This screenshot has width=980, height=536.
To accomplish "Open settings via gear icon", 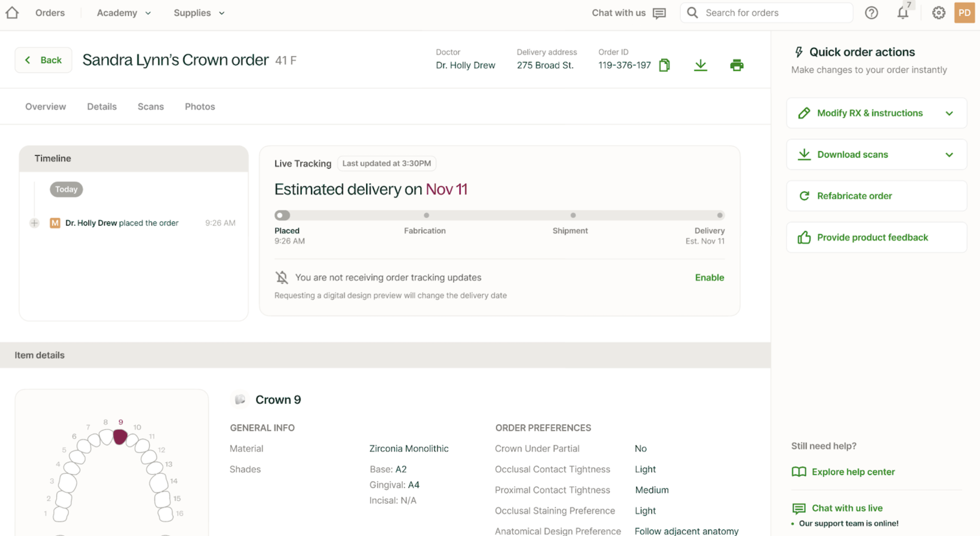I will pyautogui.click(x=939, y=13).
